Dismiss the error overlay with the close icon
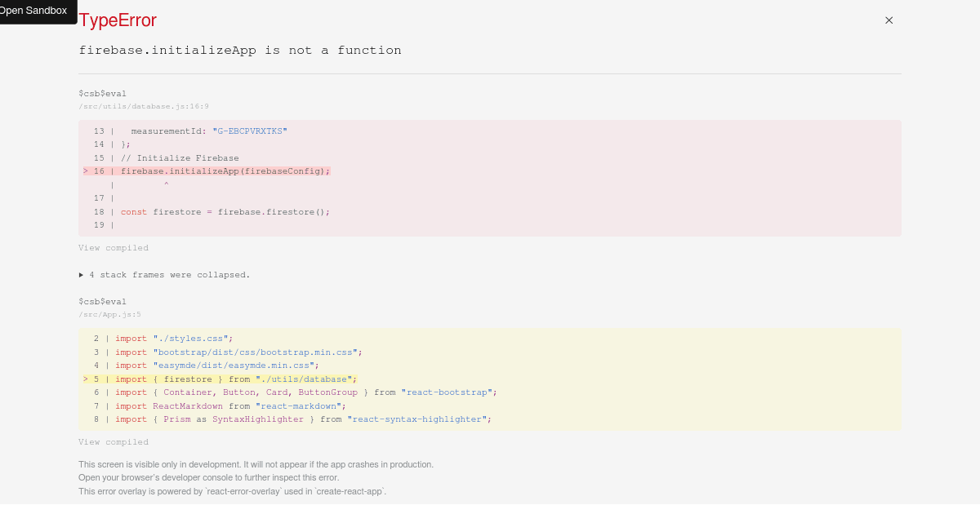 click(x=889, y=20)
